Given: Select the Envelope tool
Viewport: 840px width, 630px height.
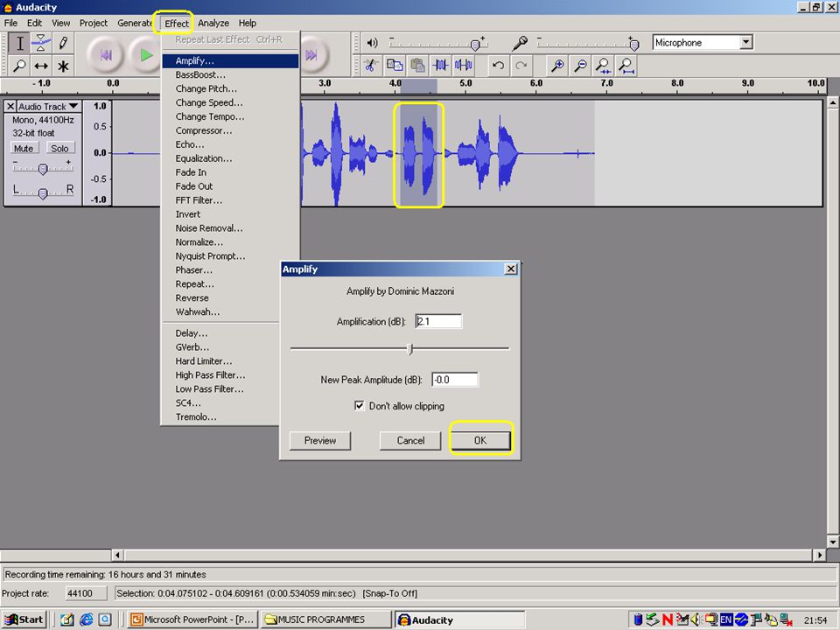Looking at the screenshot, I should pos(41,43).
